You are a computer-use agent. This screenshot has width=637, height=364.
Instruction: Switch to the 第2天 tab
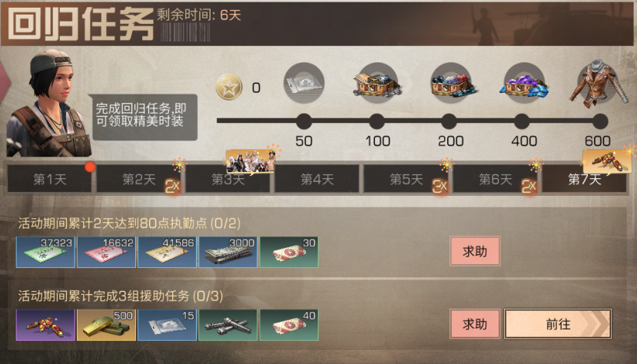tap(139, 179)
